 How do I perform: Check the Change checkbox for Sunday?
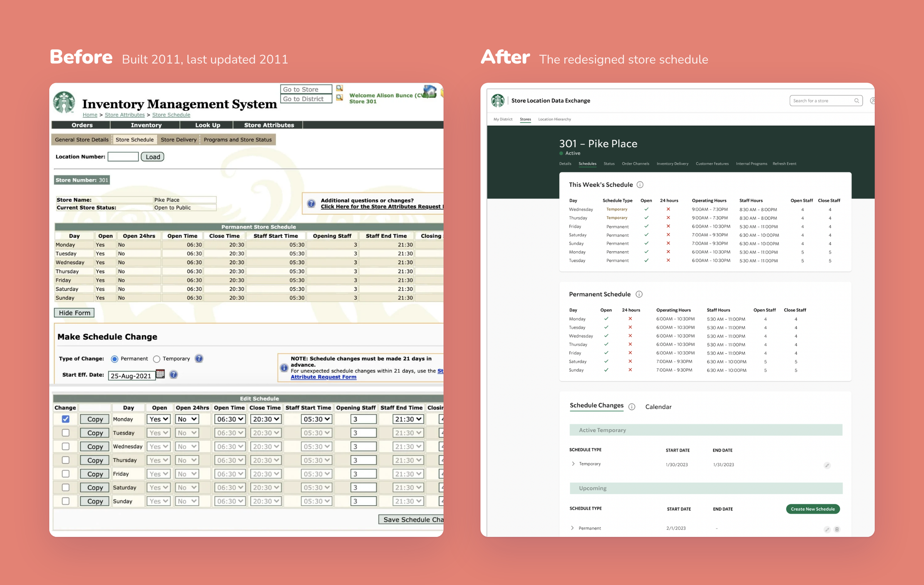point(66,501)
